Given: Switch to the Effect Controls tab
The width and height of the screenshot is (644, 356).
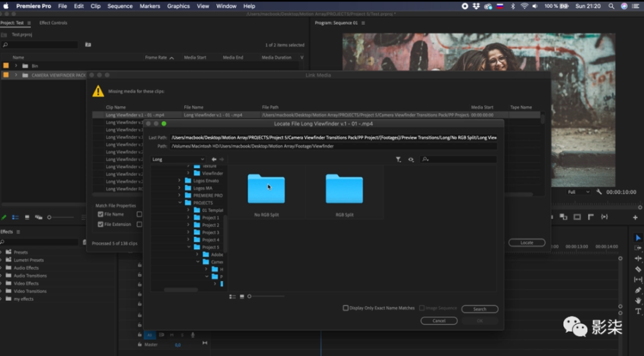Looking at the screenshot, I should click(x=53, y=23).
